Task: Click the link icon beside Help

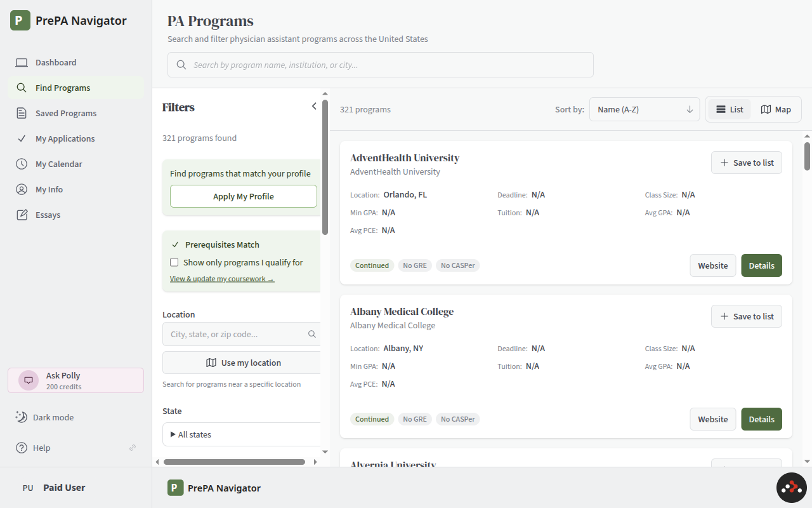Action: click(133, 448)
